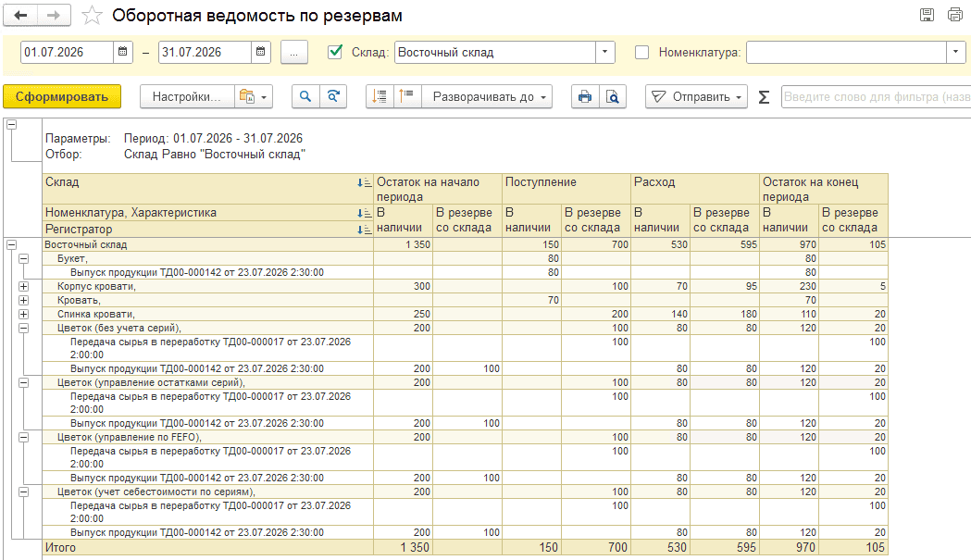Viewport: 971px width, 560px height.
Task: Open the Склад dropdown list
Action: pyautogui.click(x=605, y=52)
